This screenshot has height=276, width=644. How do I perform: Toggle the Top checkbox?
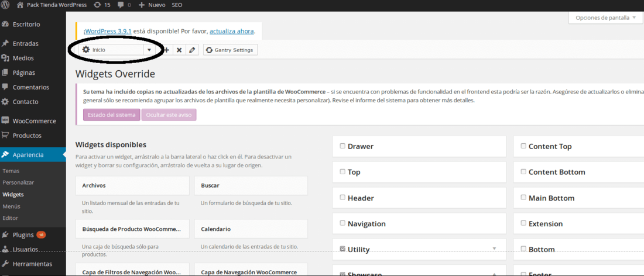(342, 171)
